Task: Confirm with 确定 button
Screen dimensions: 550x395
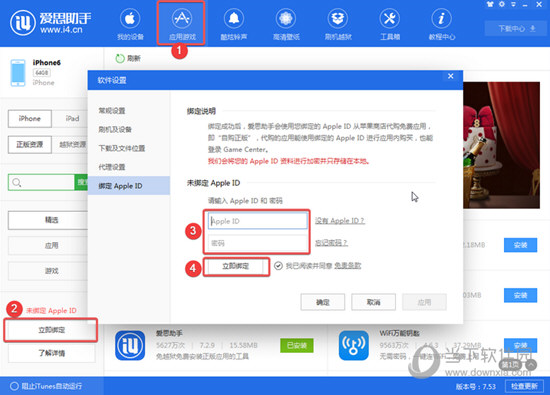Action: (x=323, y=302)
